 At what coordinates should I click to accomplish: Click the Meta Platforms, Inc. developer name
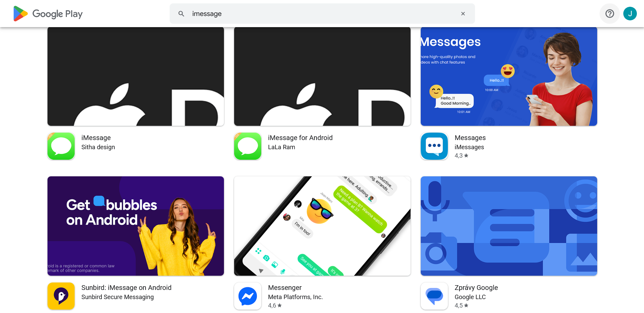(x=295, y=297)
